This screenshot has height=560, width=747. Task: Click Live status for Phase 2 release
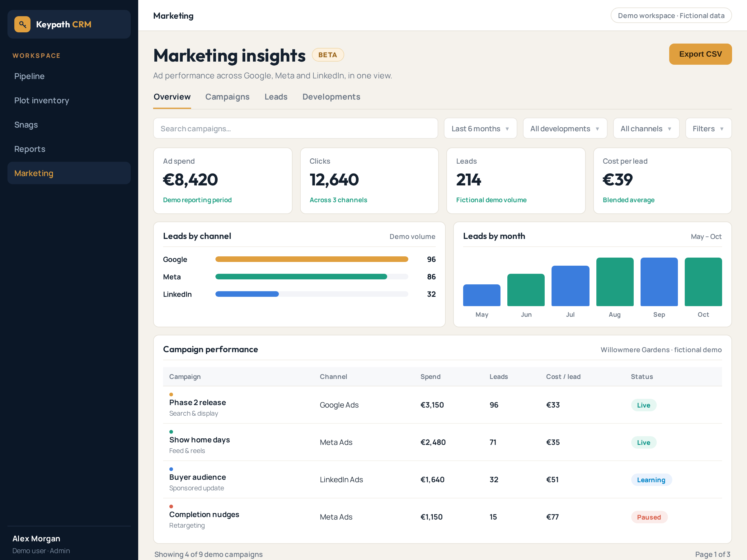click(643, 405)
